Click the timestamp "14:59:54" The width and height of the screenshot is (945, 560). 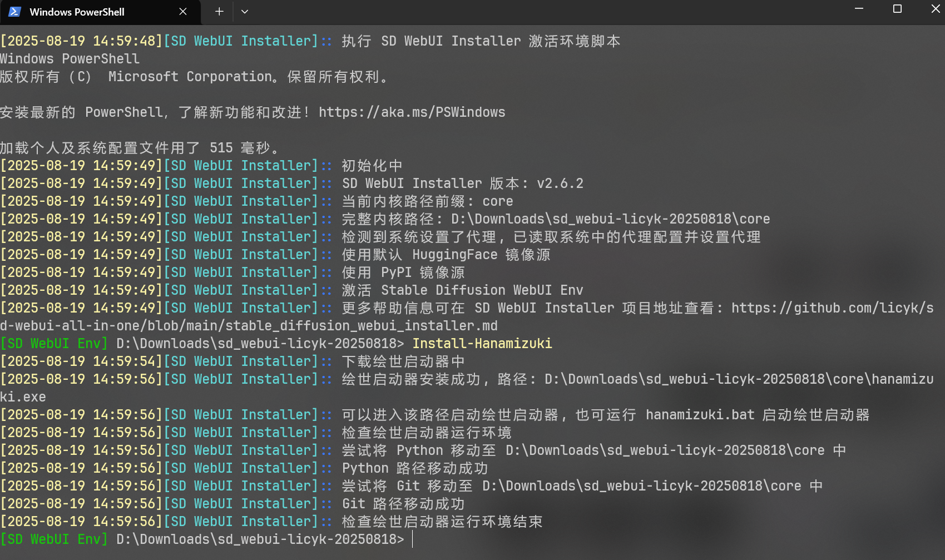(124, 361)
